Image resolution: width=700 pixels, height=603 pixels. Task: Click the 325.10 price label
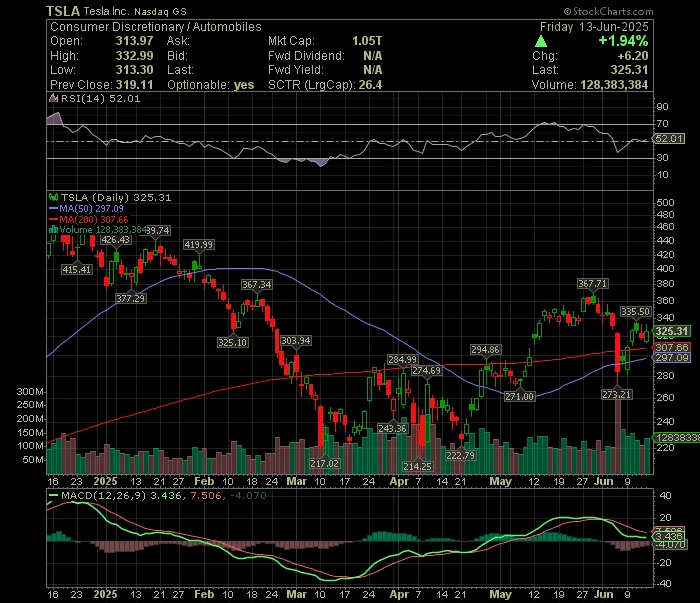233,342
